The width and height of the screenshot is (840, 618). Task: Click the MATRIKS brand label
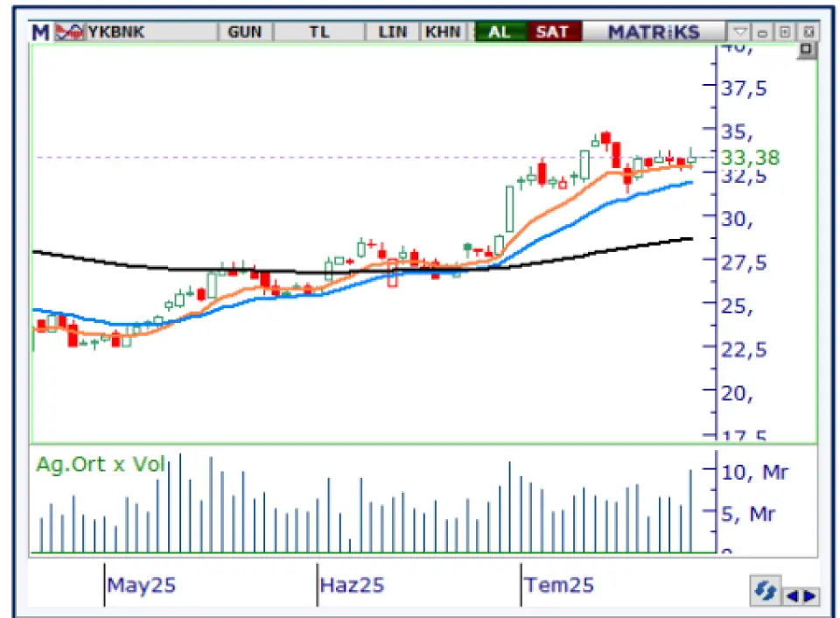coord(654,32)
